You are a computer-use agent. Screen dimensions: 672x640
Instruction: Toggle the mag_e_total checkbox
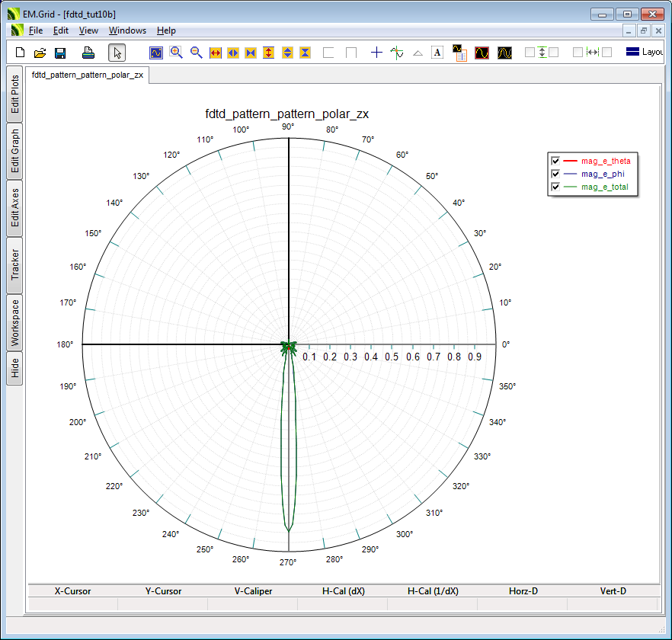point(555,187)
